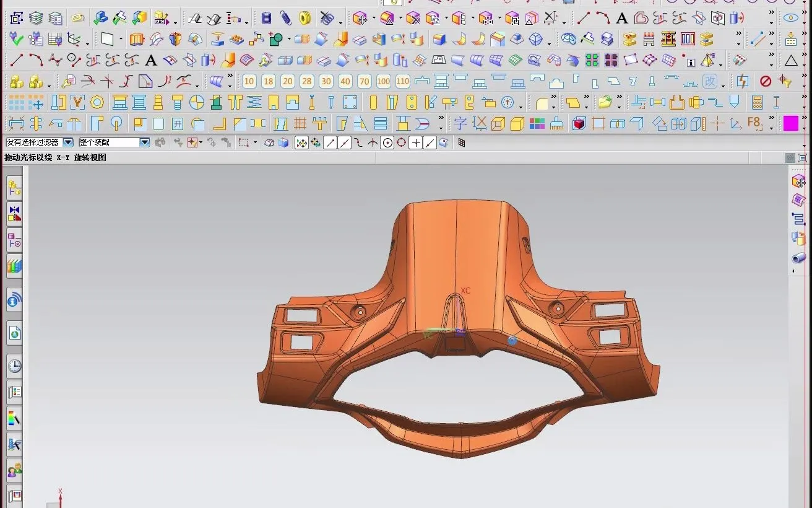
Task: Click the 0 layer field at top menu area
Action: tap(393, 3)
